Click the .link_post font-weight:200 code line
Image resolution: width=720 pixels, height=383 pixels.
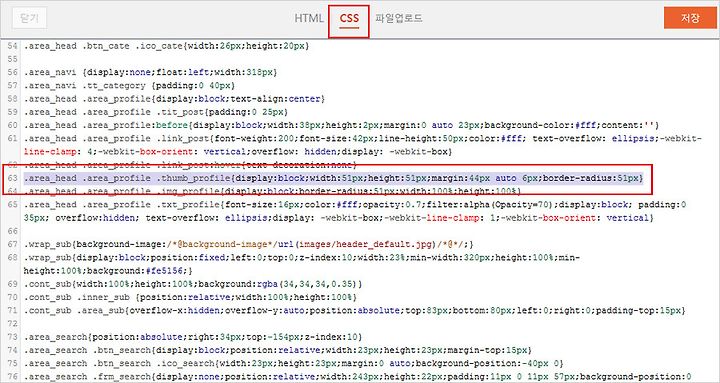(363, 138)
